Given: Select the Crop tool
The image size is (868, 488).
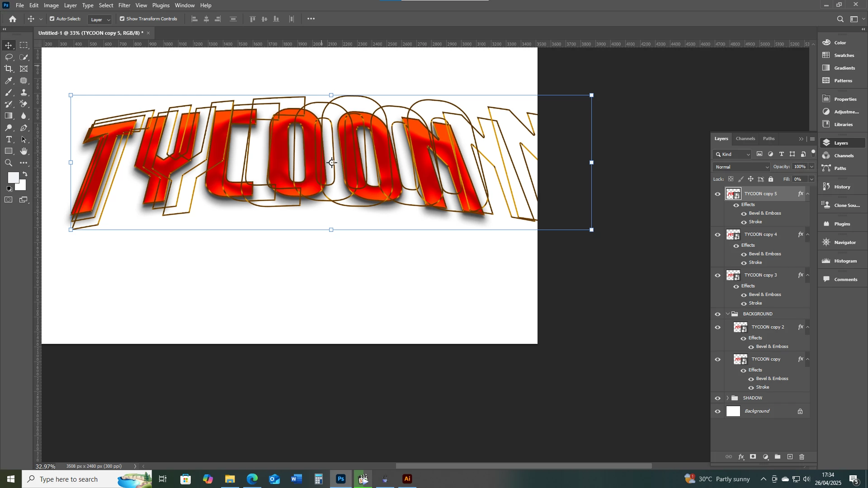Looking at the screenshot, I should click(x=9, y=69).
